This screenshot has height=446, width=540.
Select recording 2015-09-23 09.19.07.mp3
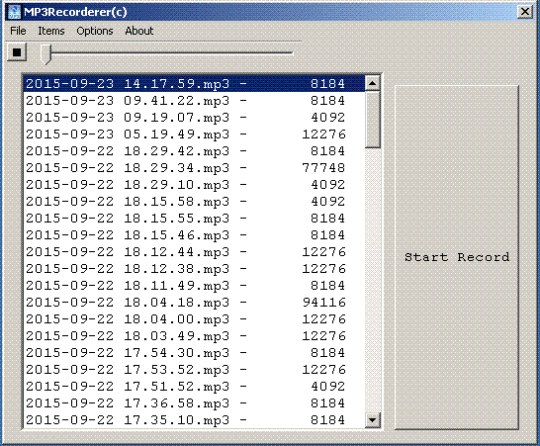[x=195, y=117]
